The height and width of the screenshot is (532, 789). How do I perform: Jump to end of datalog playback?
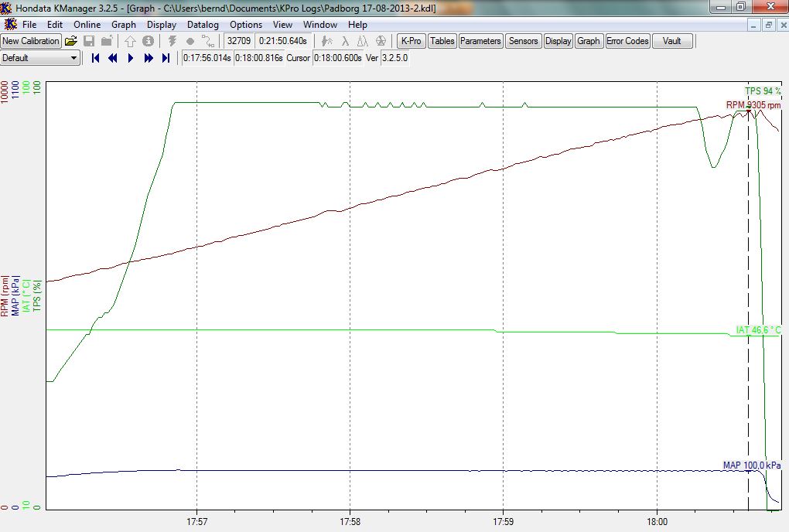[x=166, y=58]
